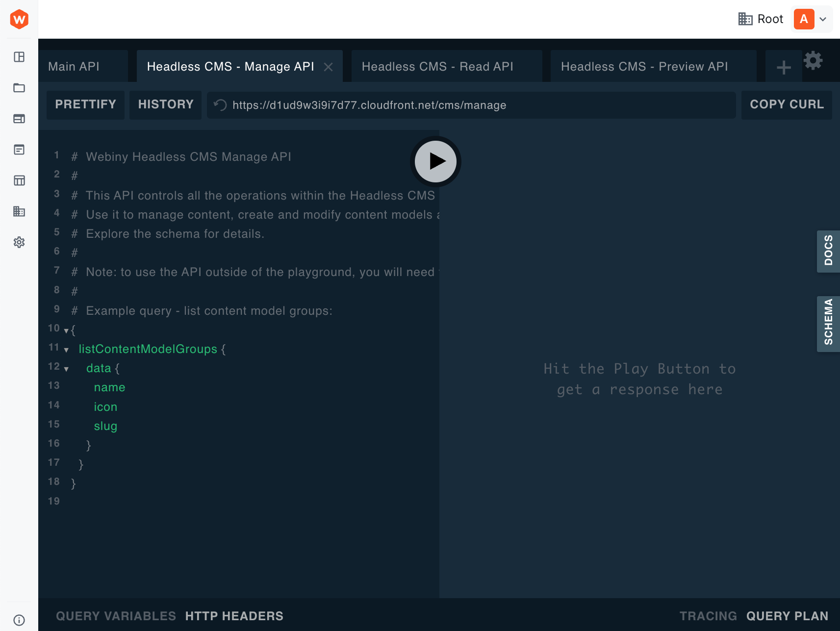Image resolution: width=840 pixels, height=631 pixels.
Task: Switch to the Headless CMS - Read API tab
Action: pyautogui.click(x=437, y=66)
